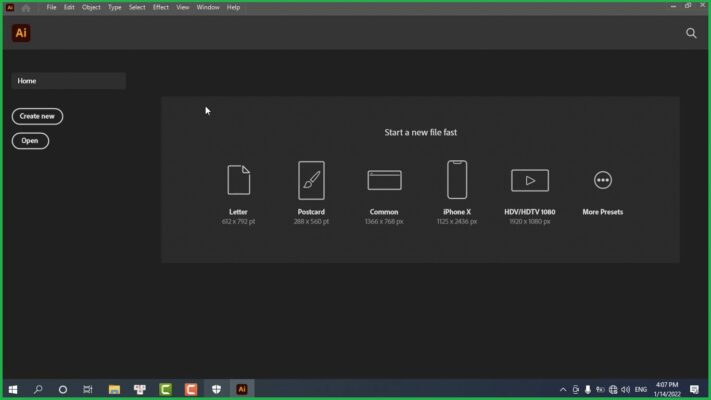Open the Effect menu
The height and width of the screenshot is (400, 711).
point(160,7)
